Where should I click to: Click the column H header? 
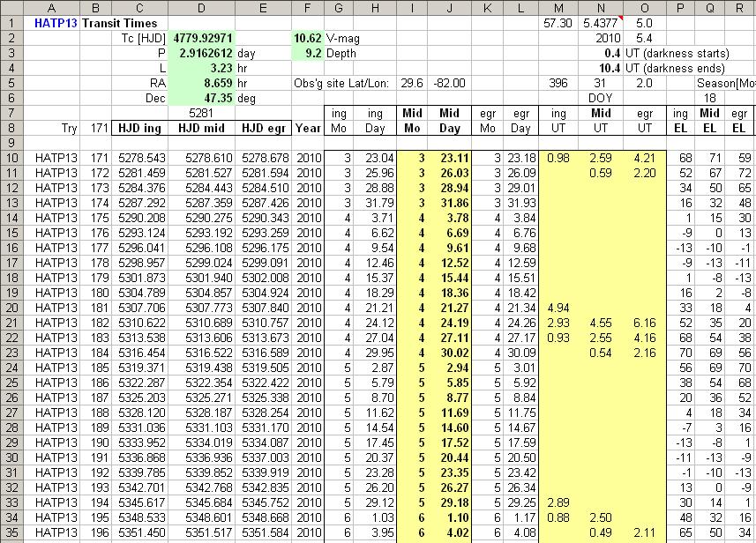coord(375,8)
